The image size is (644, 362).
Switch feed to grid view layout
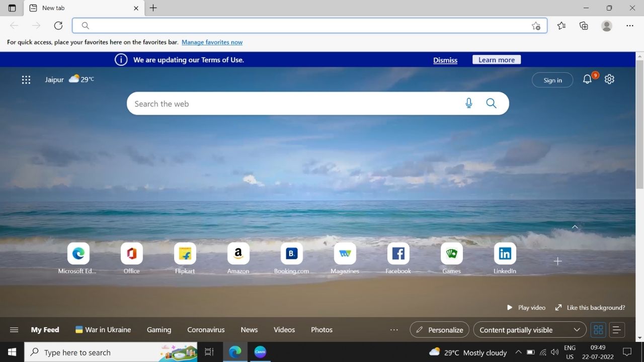point(598,330)
